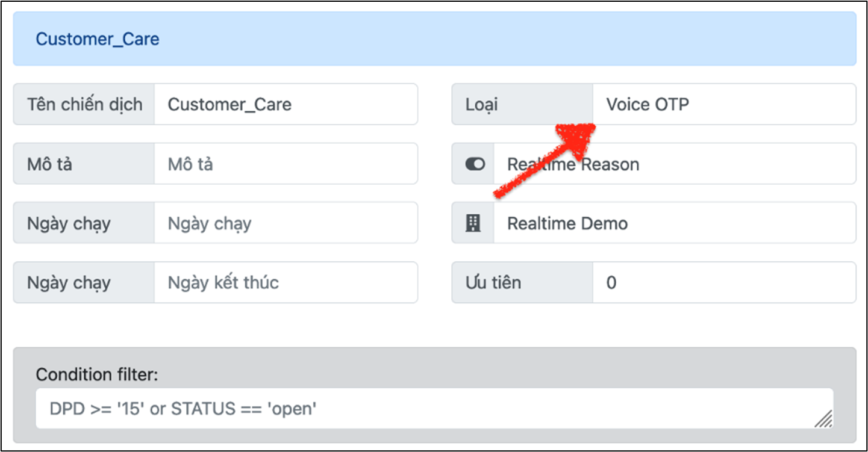Click the Loại field label
The width and height of the screenshot is (868, 452).
click(482, 104)
